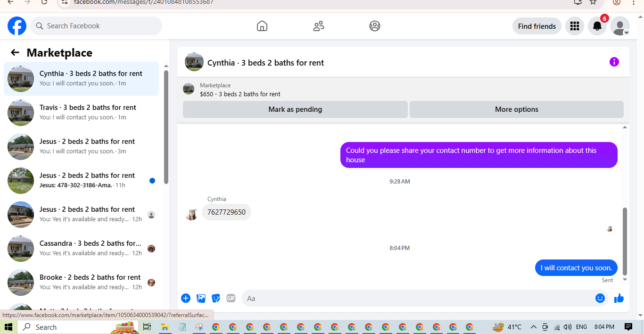Screen dimensions: 644x334
Task: Open Brooke · 2 beds 2 baths conversation
Action: click(81, 283)
